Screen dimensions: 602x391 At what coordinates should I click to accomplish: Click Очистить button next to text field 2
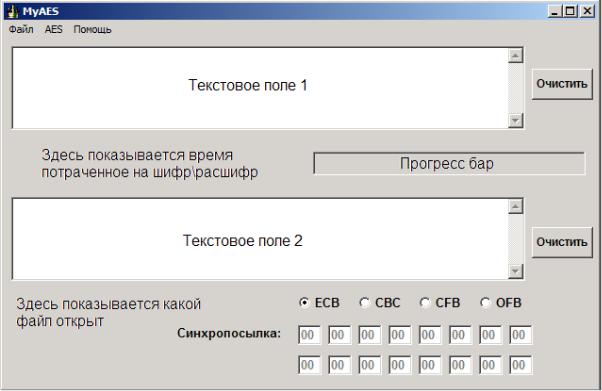click(562, 242)
